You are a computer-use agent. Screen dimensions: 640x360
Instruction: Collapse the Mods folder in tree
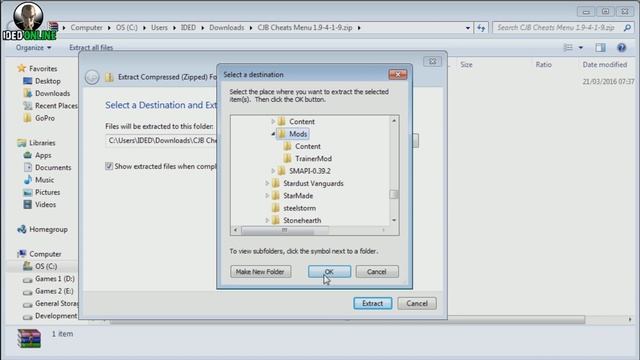coord(273,134)
